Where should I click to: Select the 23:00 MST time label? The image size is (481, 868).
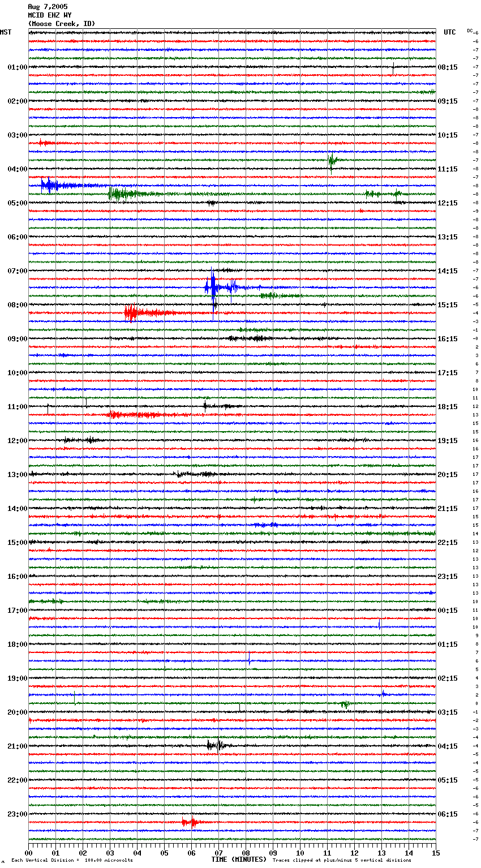tap(18, 814)
